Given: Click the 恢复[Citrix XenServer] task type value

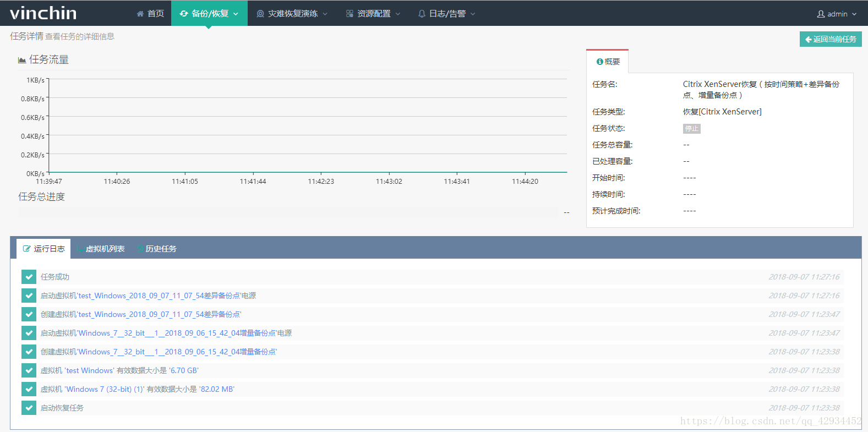Looking at the screenshot, I should tap(722, 112).
